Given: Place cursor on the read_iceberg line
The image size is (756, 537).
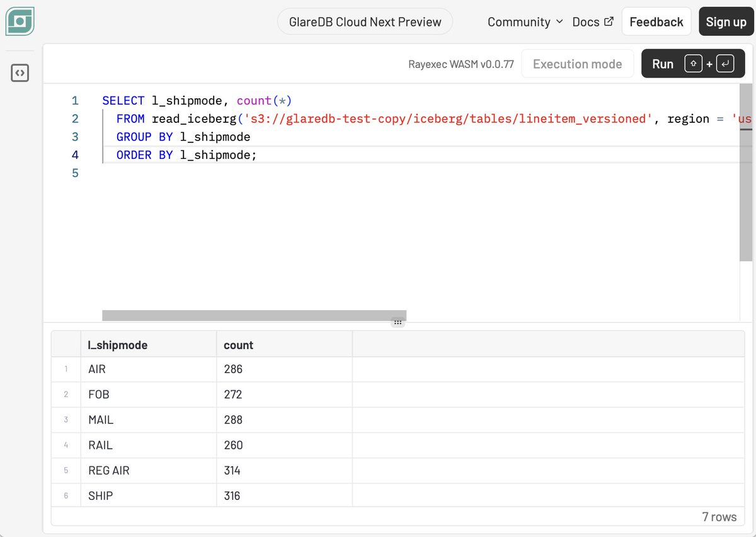Looking at the screenshot, I should coord(428,118).
